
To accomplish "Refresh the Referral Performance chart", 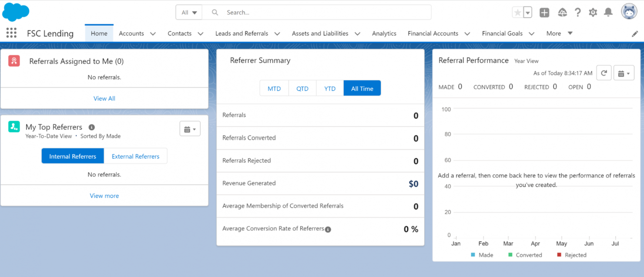I will pyautogui.click(x=604, y=73).
